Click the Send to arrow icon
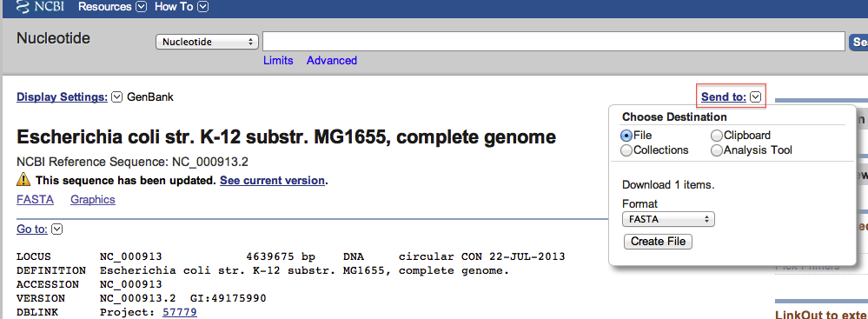The height and width of the screenshot is (319, 868). coord(756,97)
